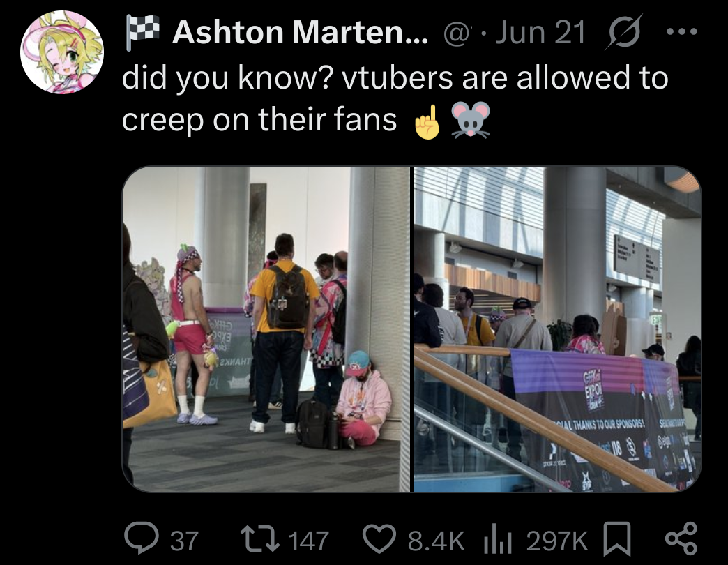Click the 8.4K likes count
728x565 pixels.
436,541
